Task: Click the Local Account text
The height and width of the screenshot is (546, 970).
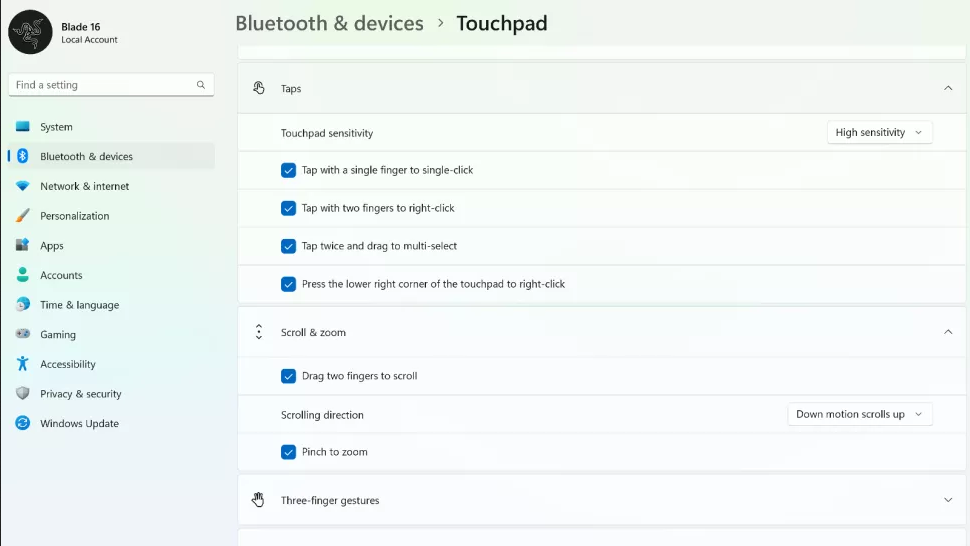Action: coord(89,40)
